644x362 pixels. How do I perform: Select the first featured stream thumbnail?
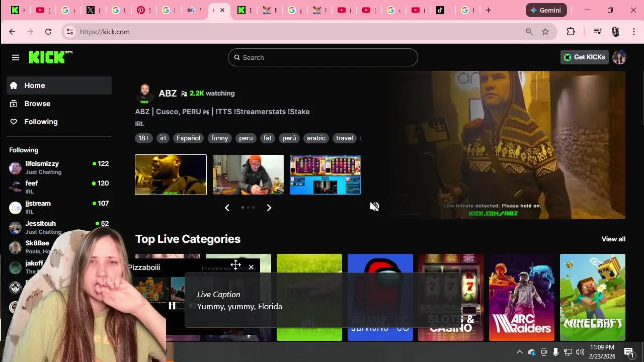pos(171,174)
